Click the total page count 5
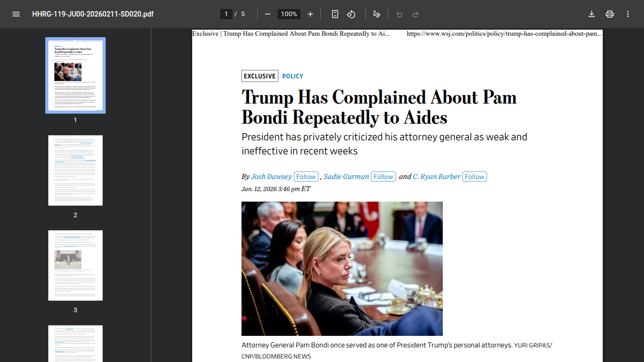Viewport: 644px width, 362px height. click(x=243, y=14)
